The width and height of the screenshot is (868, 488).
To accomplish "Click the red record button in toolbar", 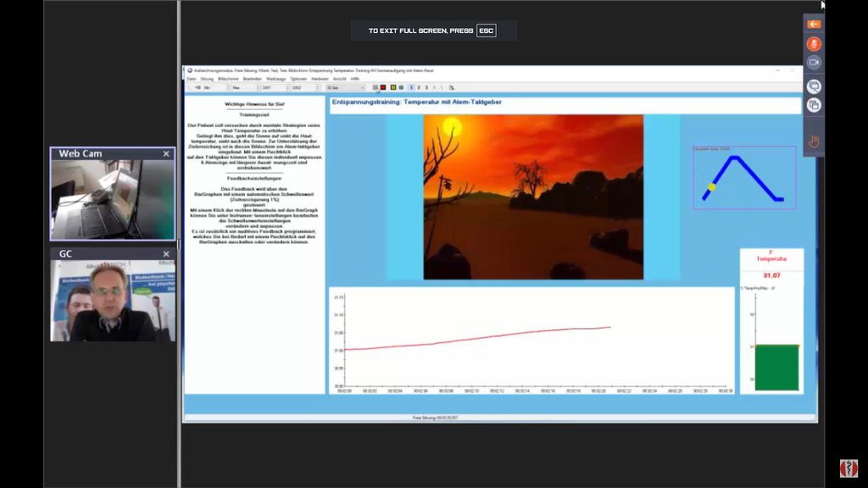I will click(383, 87).
